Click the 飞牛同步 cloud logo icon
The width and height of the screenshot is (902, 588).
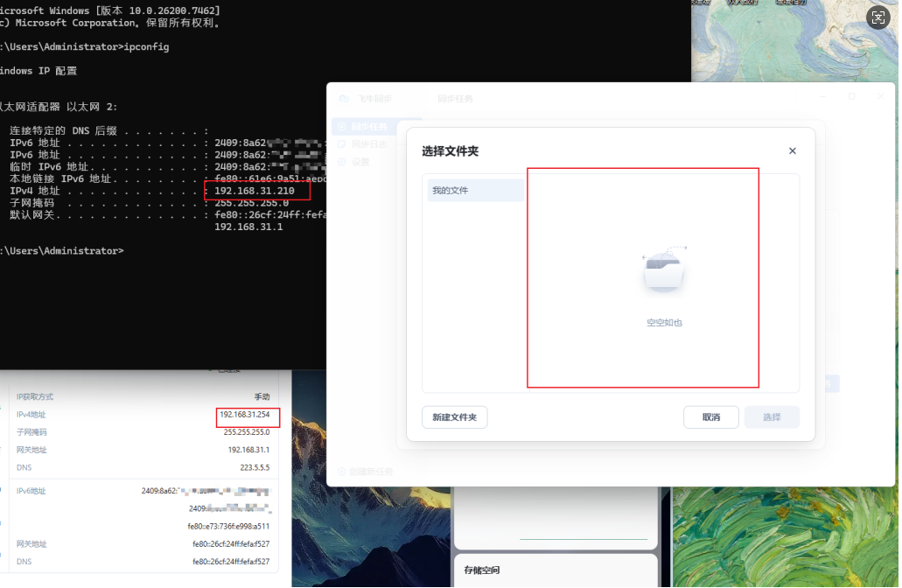(344, 99)
